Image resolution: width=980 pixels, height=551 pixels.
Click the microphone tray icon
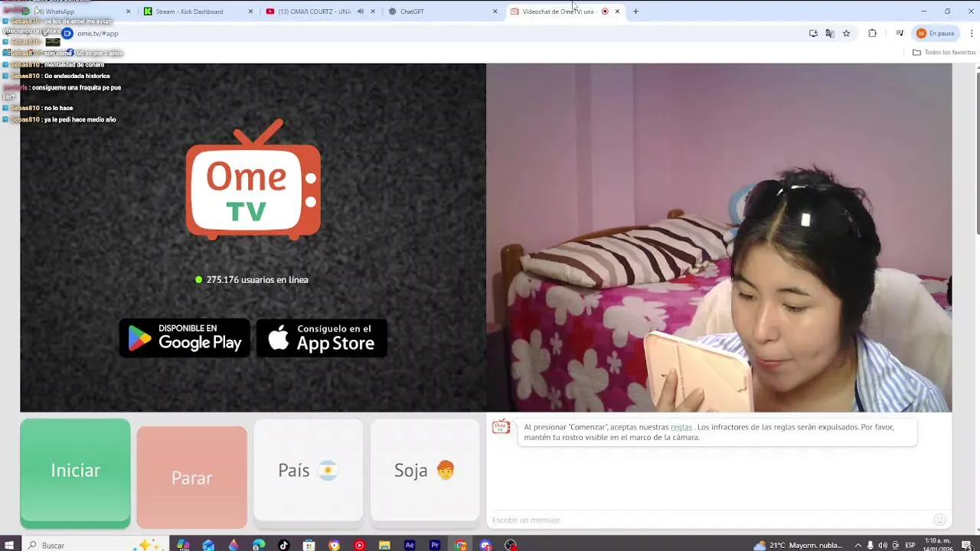(x=871, y=545)
